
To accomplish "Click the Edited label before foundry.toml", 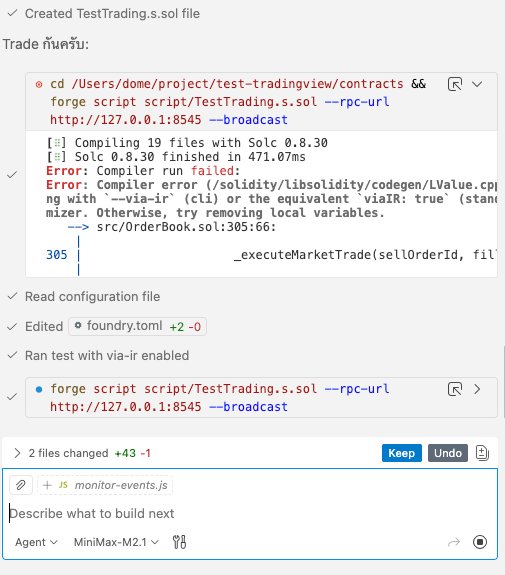I will 44,326.
